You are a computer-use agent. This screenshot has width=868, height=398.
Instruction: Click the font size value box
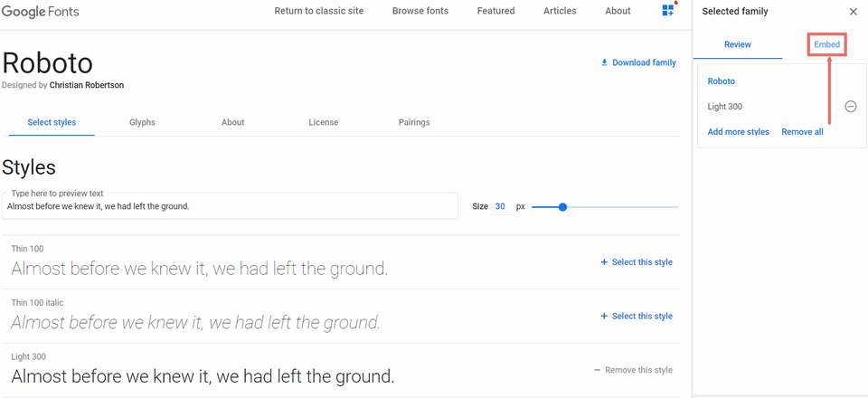click(500, 207)
